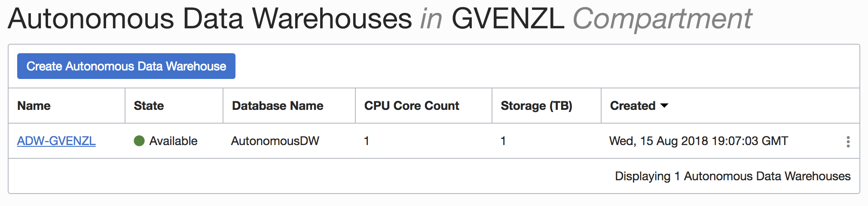Image resolution: width=868 pixels, height=206 pixels.
Task: Click the Created column header text
Action: click(633, 106)
